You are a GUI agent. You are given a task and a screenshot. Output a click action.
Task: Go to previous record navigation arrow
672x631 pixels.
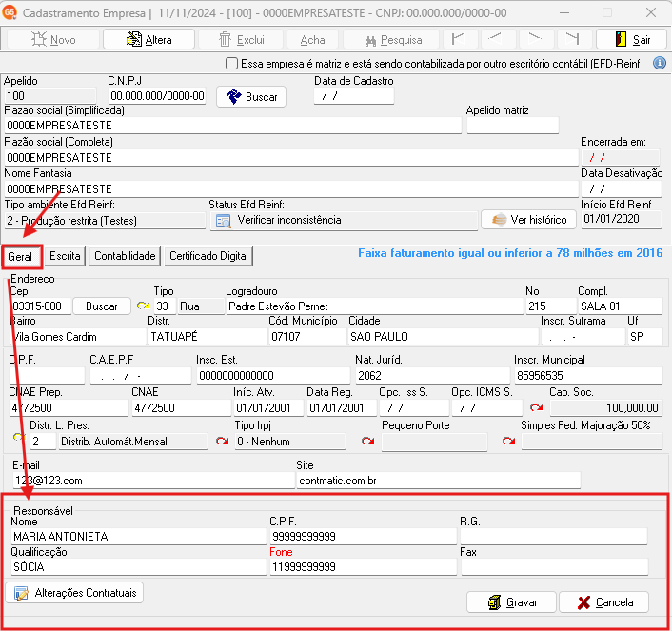point(497,39)
